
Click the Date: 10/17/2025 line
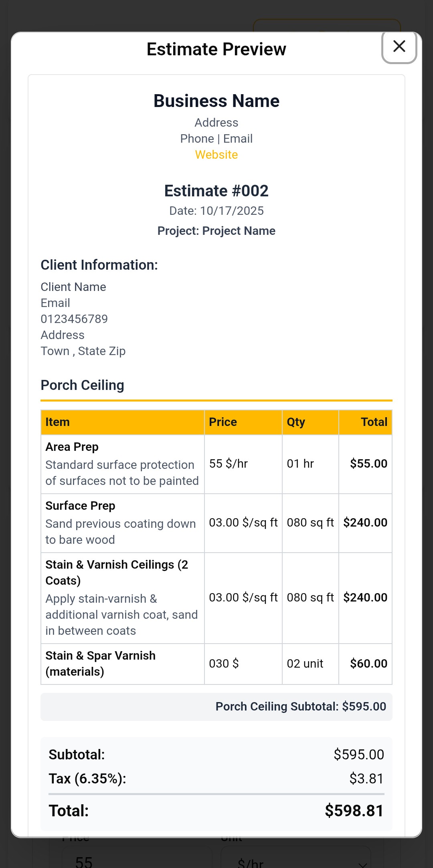pyautogui.click(x=216, y=210)
